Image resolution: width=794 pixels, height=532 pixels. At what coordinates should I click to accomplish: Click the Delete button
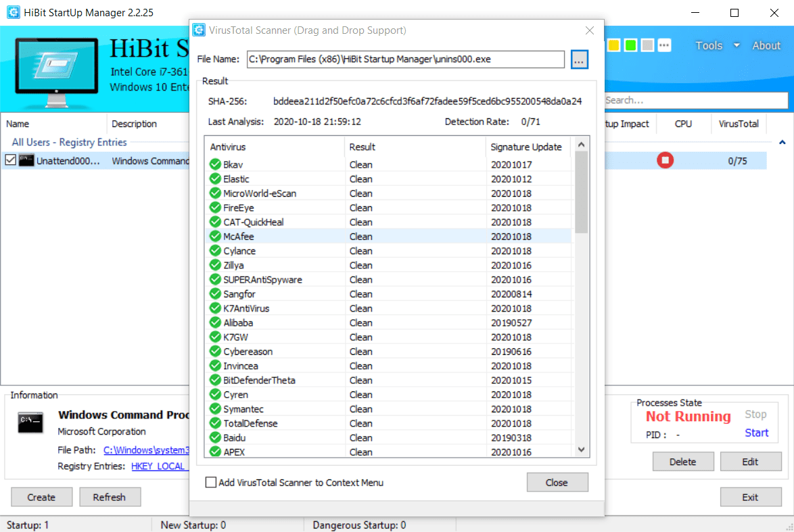click(682, 462)
